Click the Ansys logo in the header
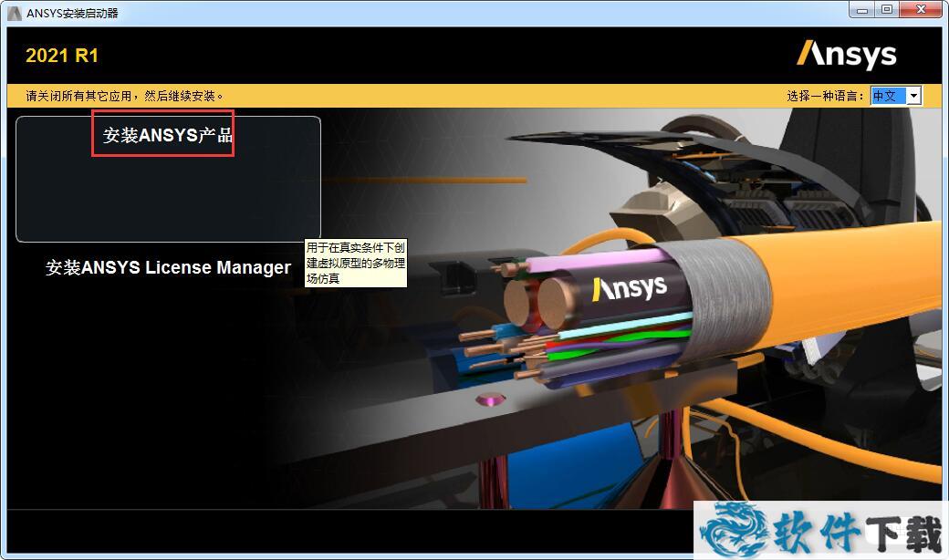This screenshot has width=949, height=560. click(x=846, y=55)
